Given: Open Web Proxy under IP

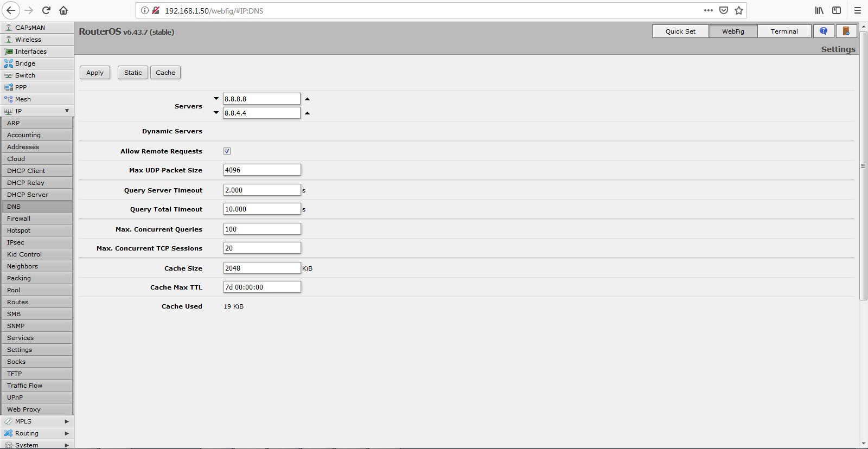Looking at the screenshot, I should [37, 409].
